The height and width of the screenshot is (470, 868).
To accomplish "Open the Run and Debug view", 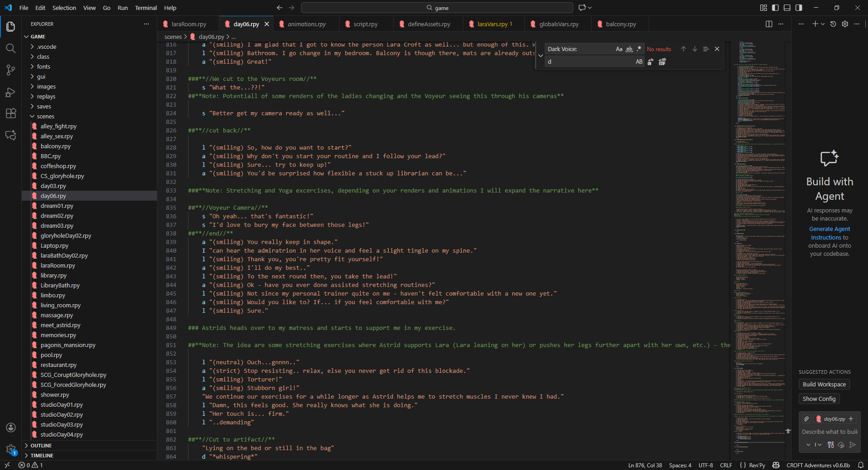I will [11, 92].
